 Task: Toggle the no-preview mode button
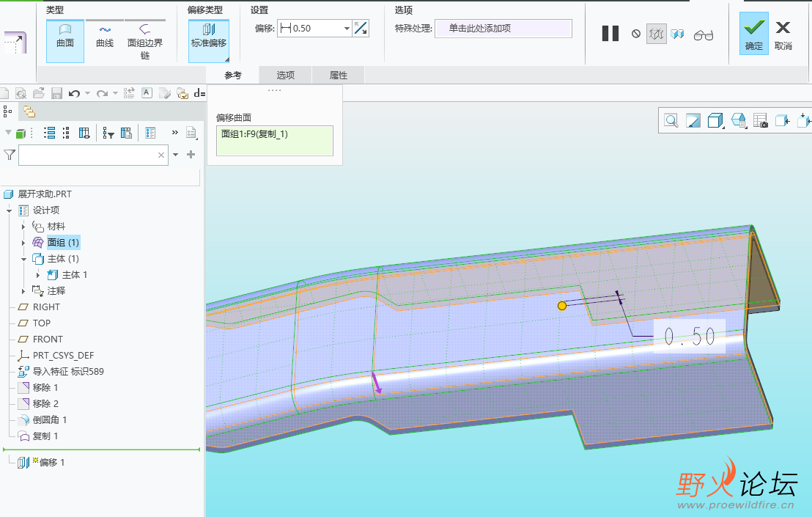tap(636, 34)
